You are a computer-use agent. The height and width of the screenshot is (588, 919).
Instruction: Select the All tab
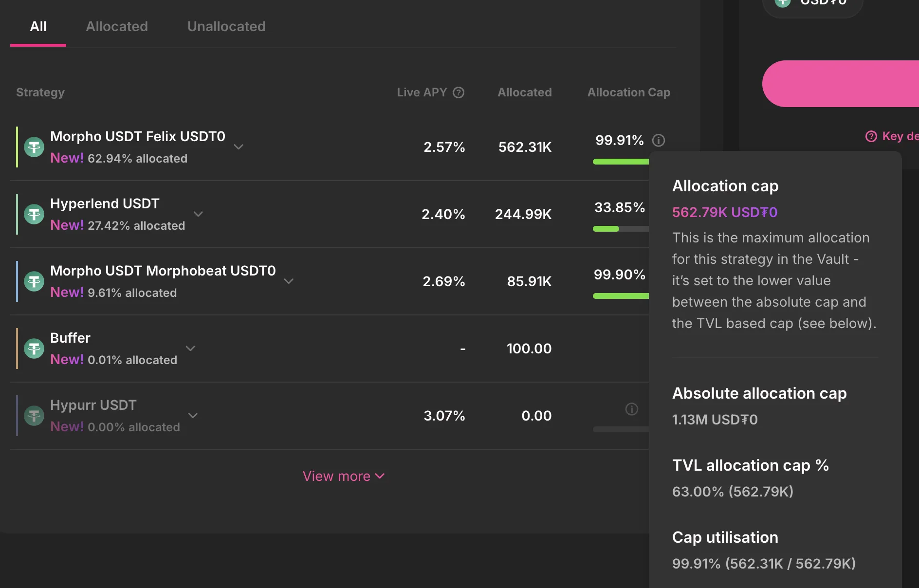[38, 26]
